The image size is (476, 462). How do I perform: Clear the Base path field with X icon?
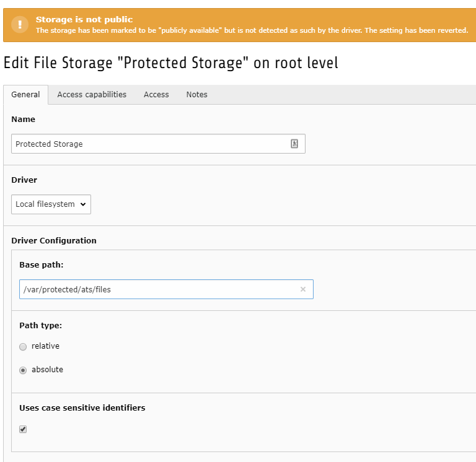click(303, 289)
